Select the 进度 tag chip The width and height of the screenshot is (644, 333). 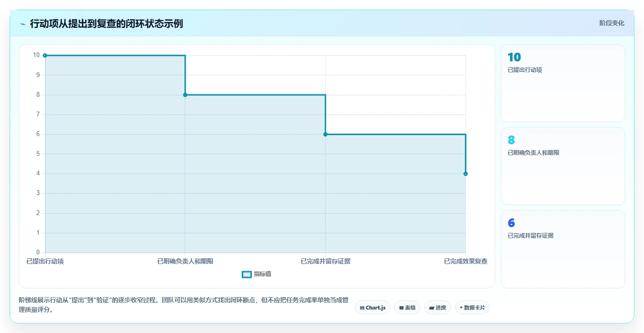click(438, 308)
